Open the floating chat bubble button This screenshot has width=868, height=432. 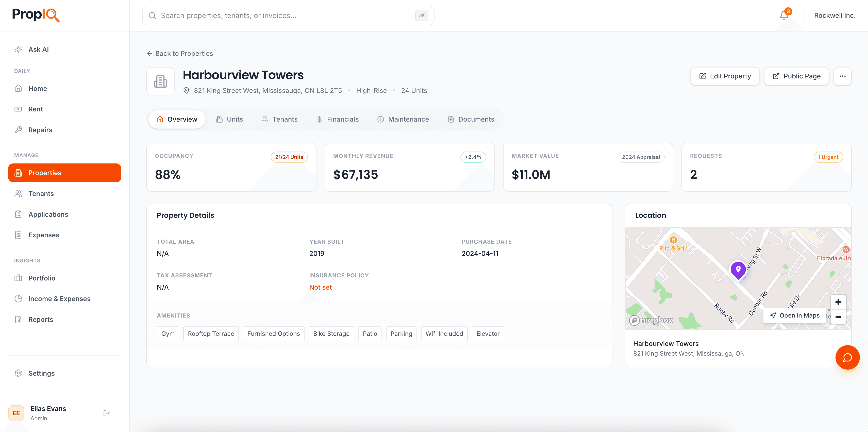(x=847, y=357)
